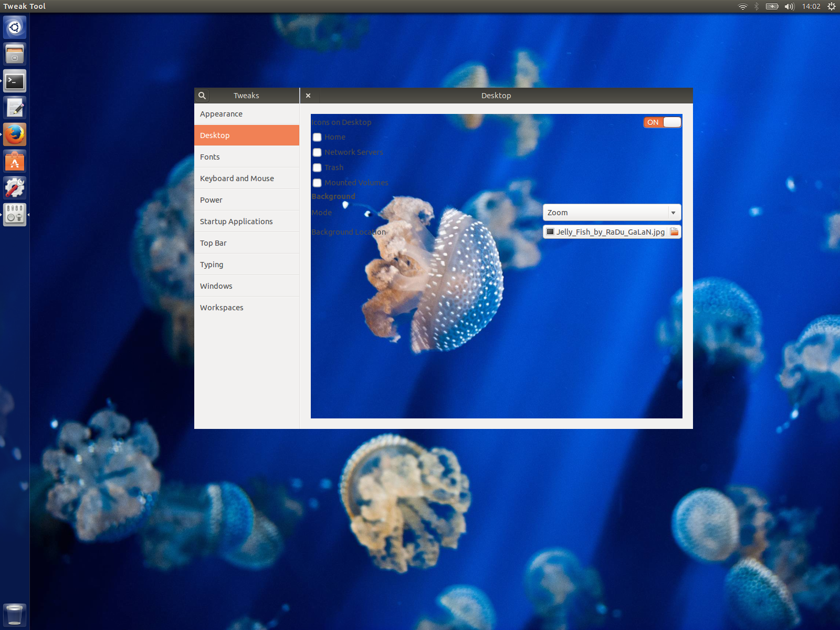
Task: Open the system power gear menu
Action: pyautogui.click(x=832, y=6)
